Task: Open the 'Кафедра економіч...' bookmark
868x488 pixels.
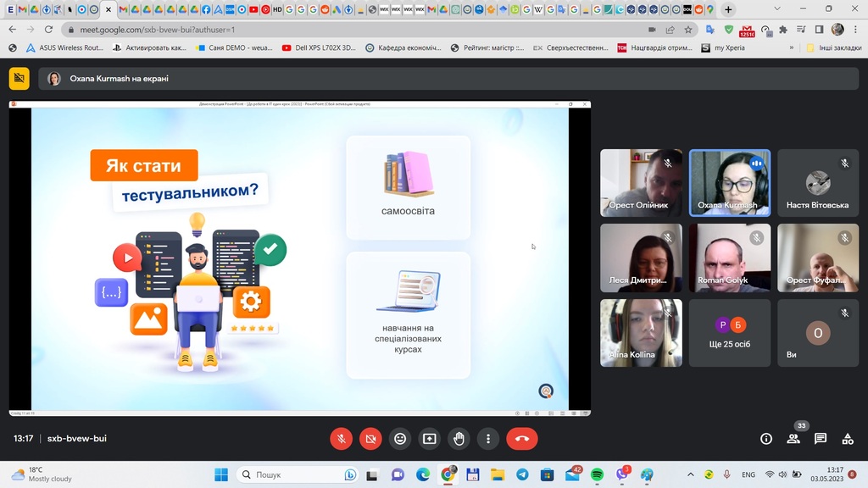Action: click(x=403, y=48)
